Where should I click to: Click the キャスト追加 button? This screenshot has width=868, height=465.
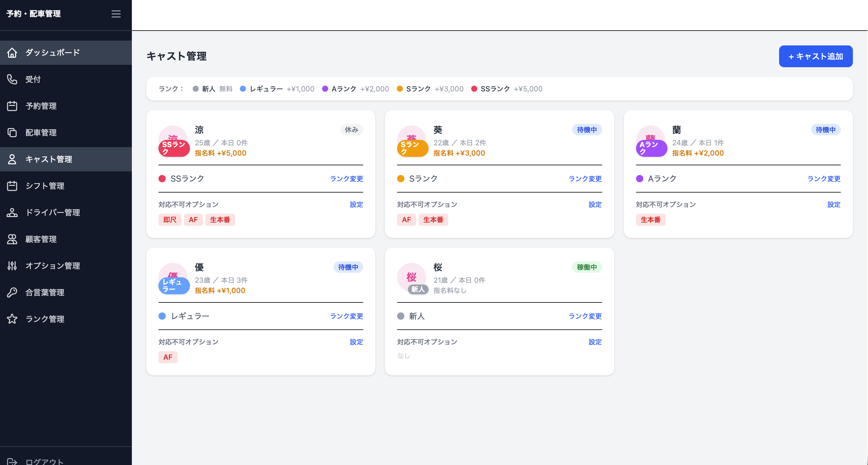815,56
